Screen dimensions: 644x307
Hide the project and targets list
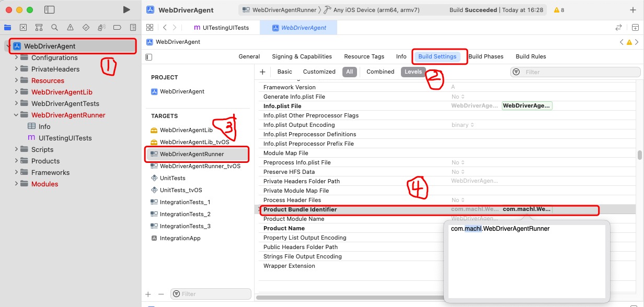point(149,57)
